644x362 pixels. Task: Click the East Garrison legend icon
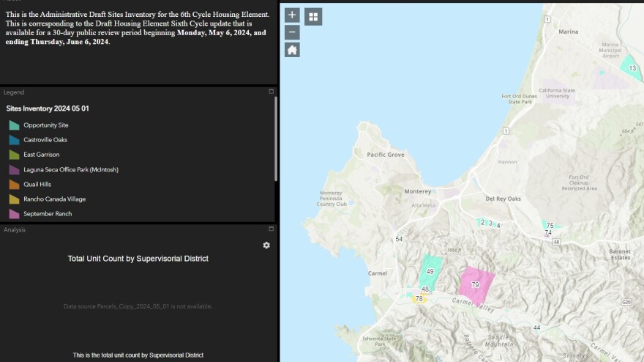14,155
